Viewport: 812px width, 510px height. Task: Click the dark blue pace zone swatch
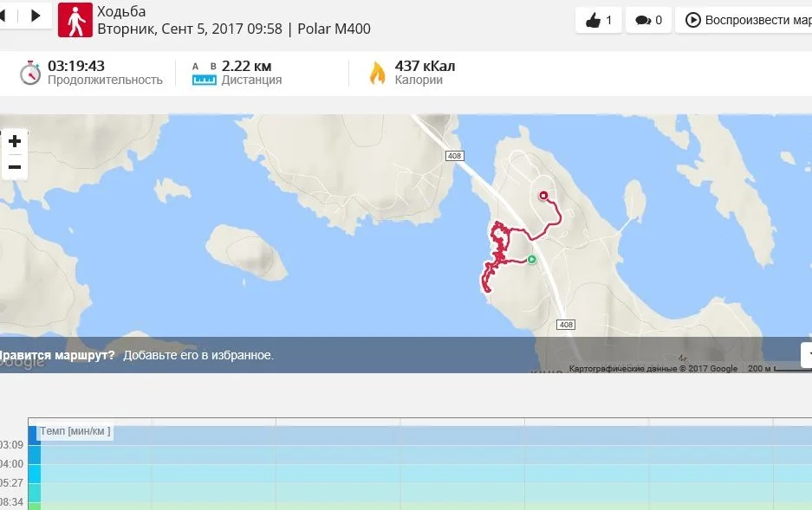34,434
